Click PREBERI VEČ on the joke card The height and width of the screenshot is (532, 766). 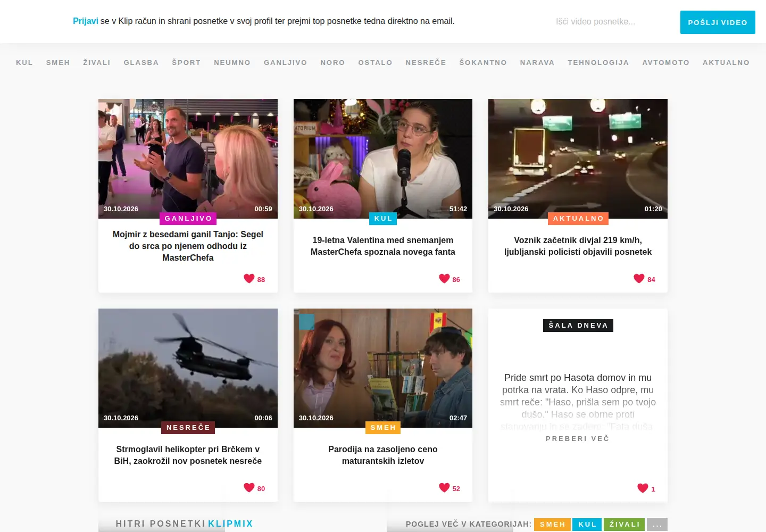coord(578,438)
